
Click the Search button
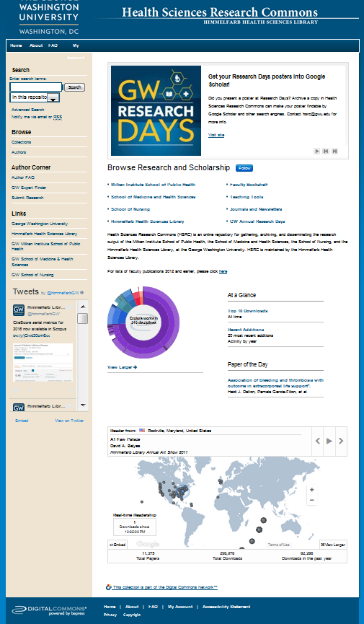pos(74,87)
